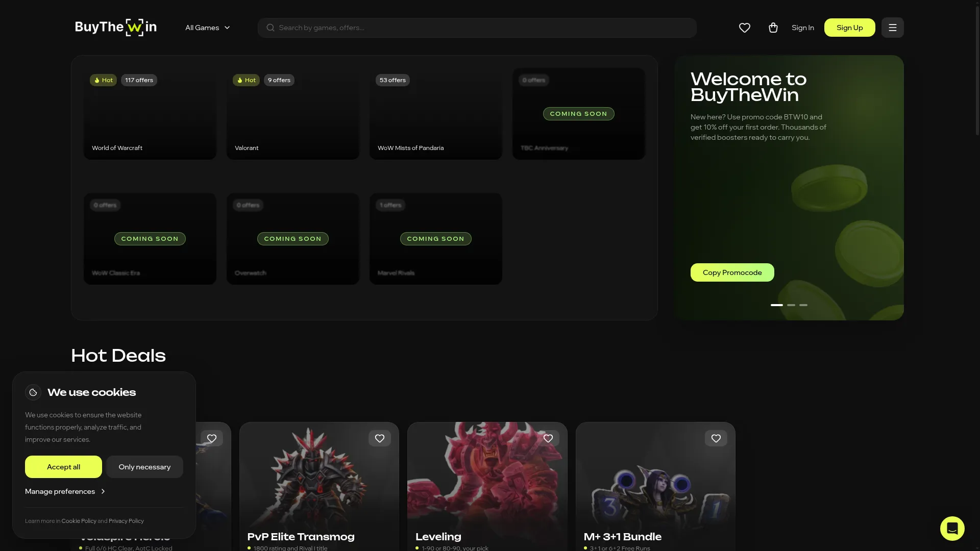The width and height of the screenshot is (980, 551).
Task: Expand Manage preferences chevron
Action: click(x=103, y=491)
